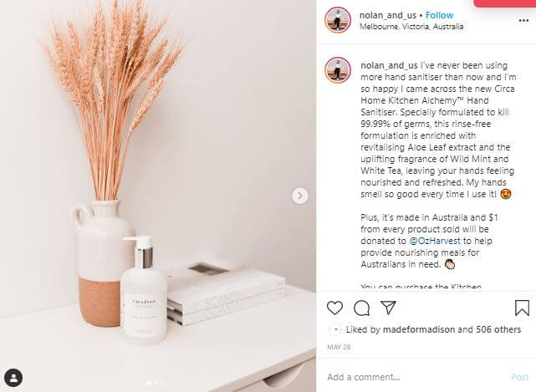View Melbourne, Victoria, Australia location page
The height and width of the screenshot is (392, 536).
411,27
